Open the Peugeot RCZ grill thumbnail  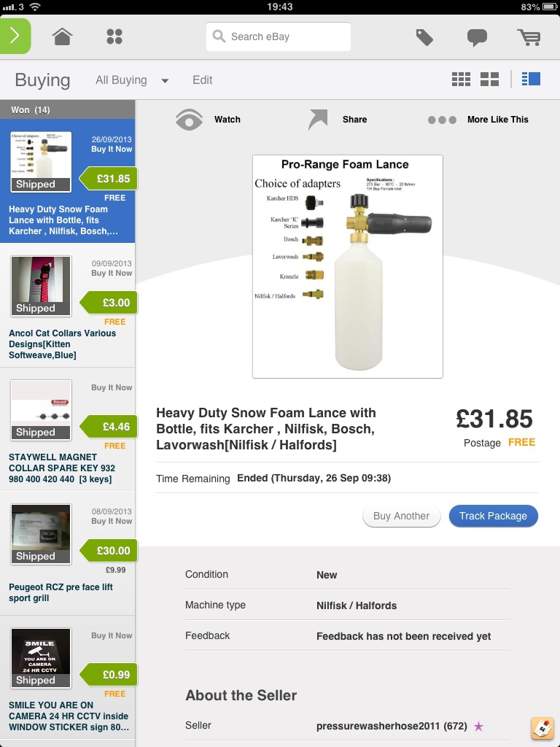click(41, 533)
